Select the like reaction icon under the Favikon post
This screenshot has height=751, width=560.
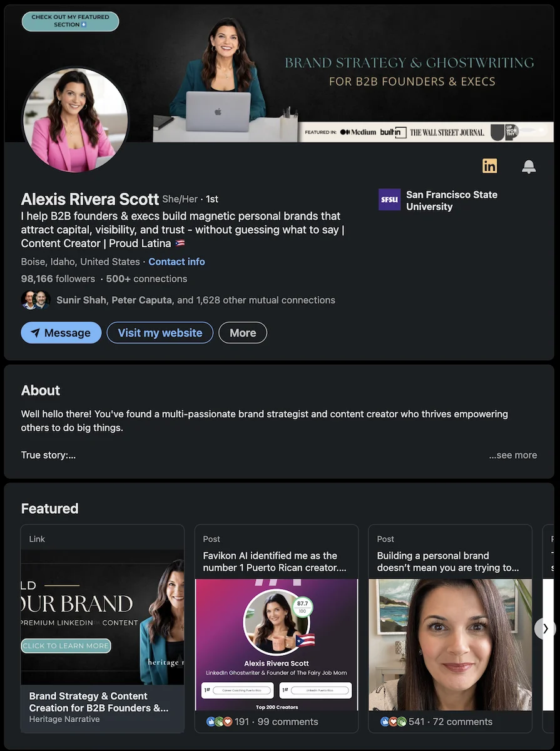coord(211,721)
